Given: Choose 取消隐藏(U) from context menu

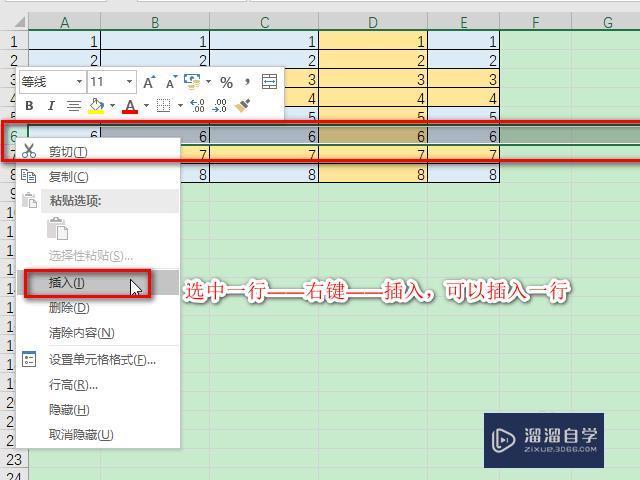Looking at the screenshot, I should point(98,435).
